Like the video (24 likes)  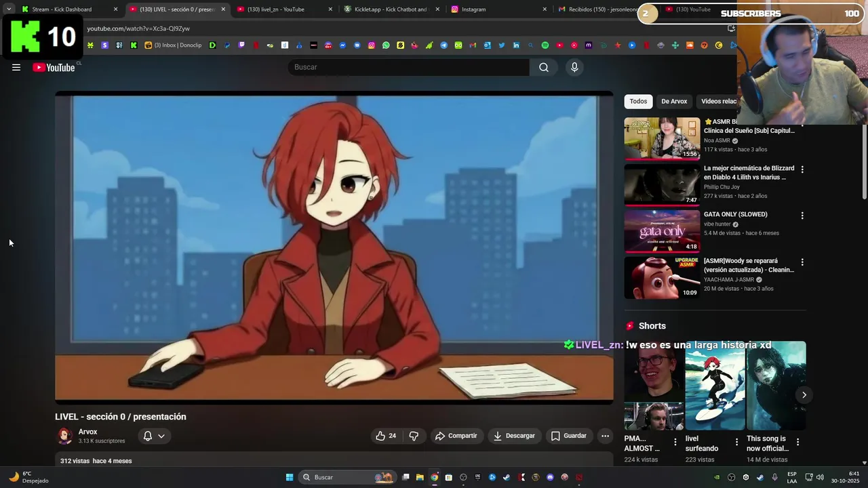(x=386, y=436)
